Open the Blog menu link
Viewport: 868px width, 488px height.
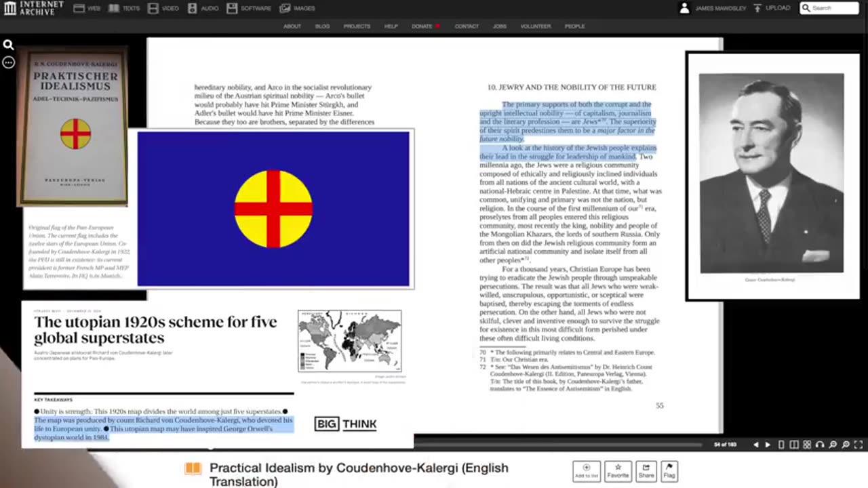click(x=322, y=26)
